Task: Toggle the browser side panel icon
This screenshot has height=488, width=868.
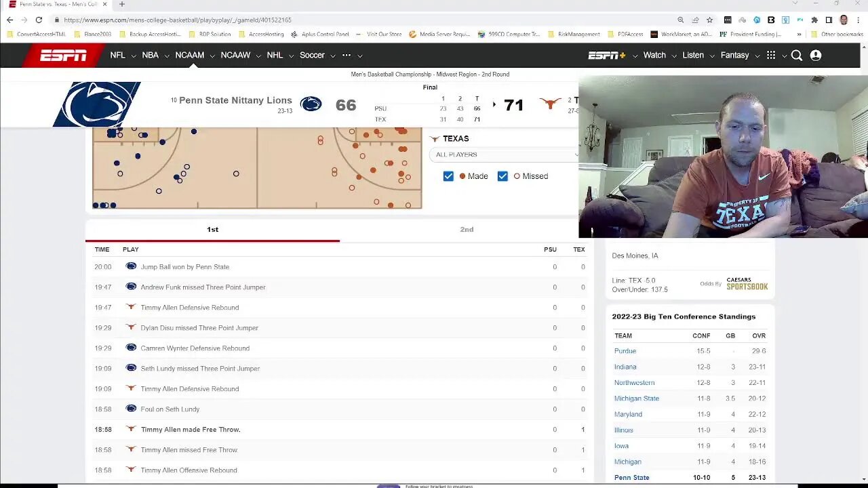Action: pos(829,20)
